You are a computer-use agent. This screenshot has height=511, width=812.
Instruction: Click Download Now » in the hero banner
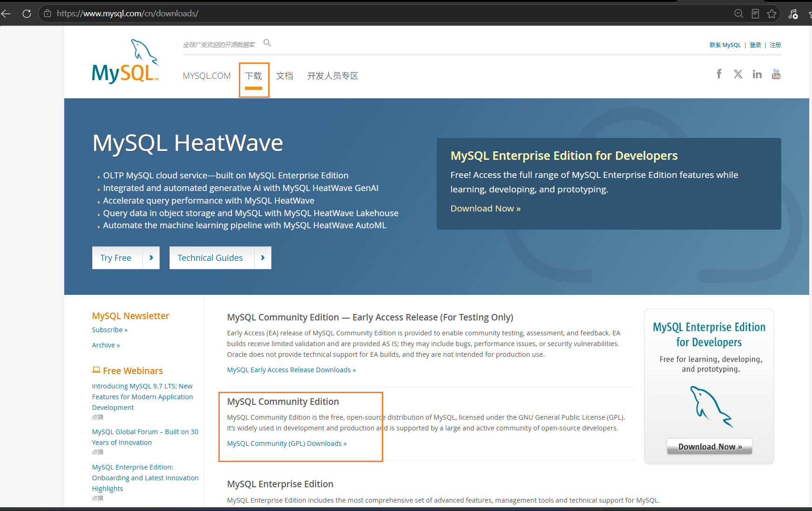[x=486, y=209]
